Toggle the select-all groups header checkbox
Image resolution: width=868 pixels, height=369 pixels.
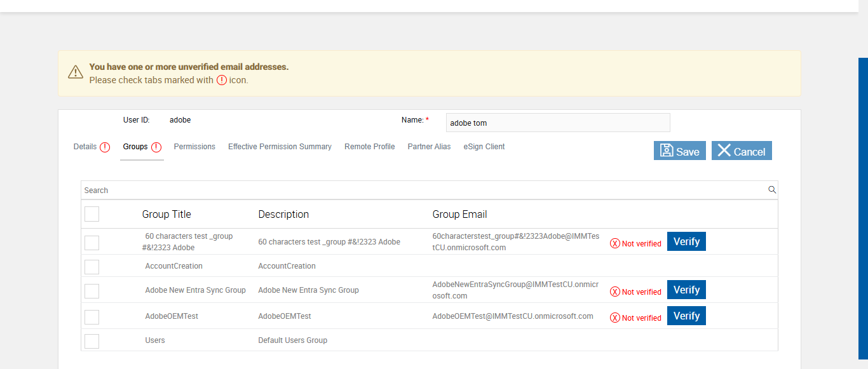92,214
